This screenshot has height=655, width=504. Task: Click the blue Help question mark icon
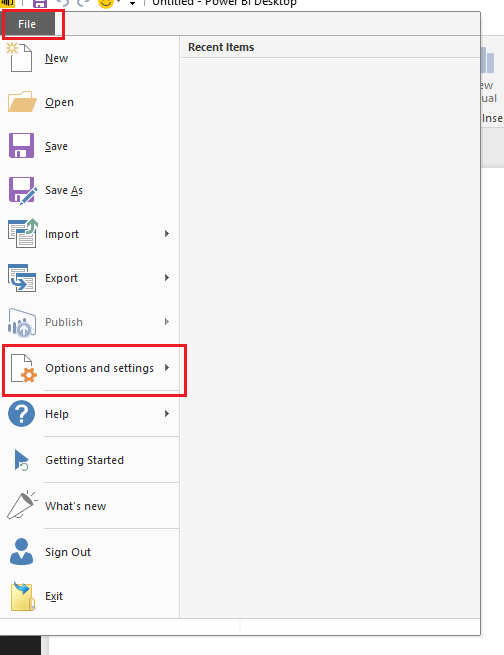point(21,414)
